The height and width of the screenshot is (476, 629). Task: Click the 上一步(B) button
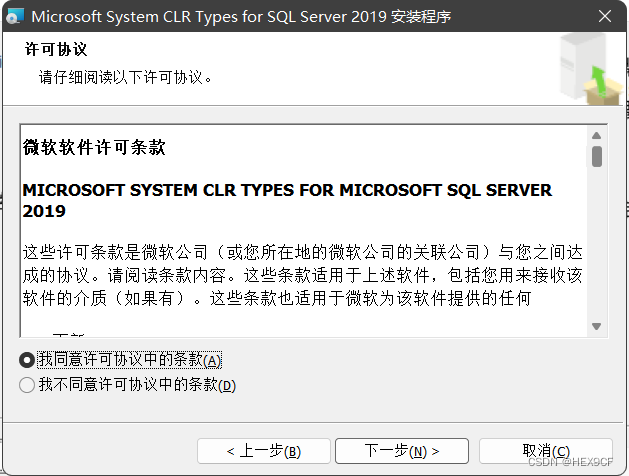[x=264, y=451]
